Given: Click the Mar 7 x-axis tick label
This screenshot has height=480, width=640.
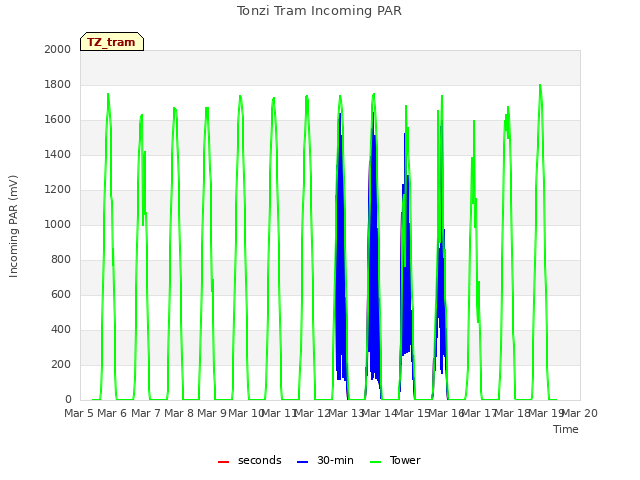Looking at the screenshot, I should click(x=146, y=413).
